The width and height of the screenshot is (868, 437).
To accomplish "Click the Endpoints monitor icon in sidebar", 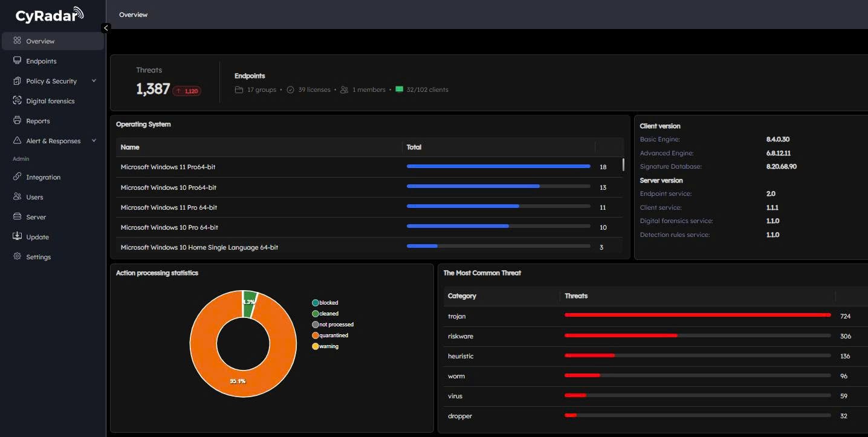I will (17, 61).
